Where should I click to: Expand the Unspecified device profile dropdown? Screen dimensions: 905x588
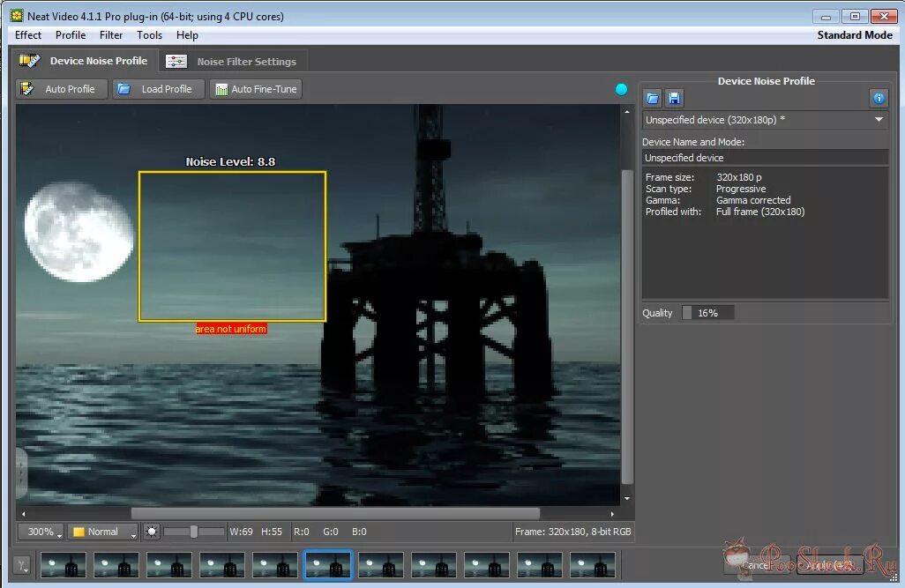click(766, 120)
